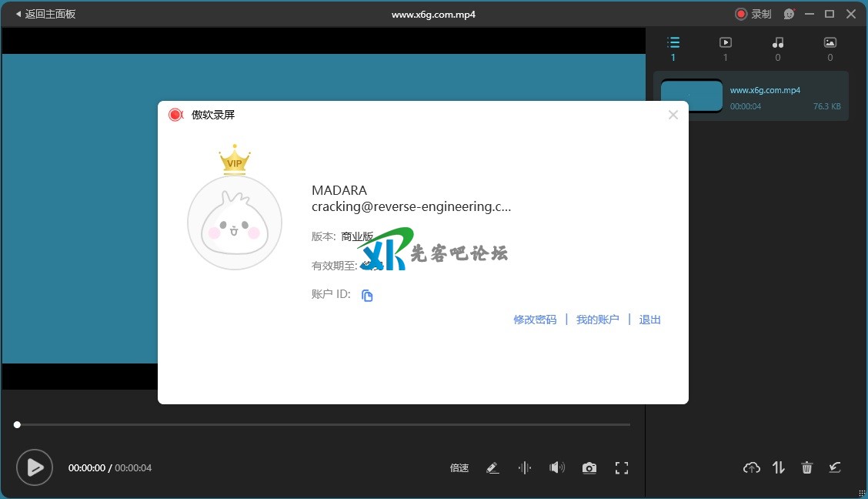Enter fullscreen mode
This screenshot has height=499, width=868.
tap(622, 468)
